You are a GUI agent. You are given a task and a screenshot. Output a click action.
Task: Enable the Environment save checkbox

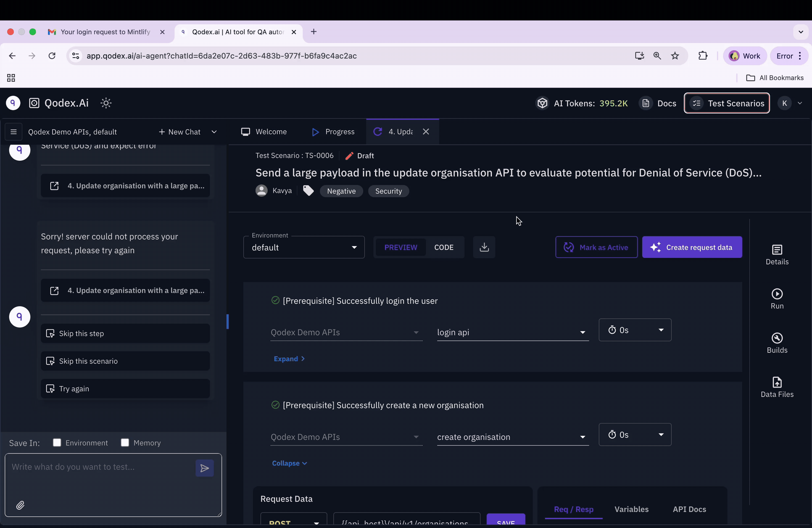(57, 443)
